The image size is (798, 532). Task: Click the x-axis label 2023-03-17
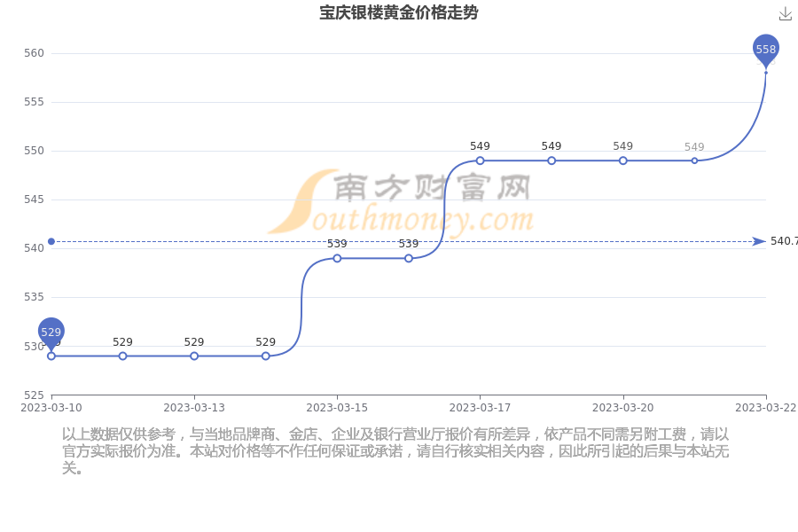pos(480,408)
